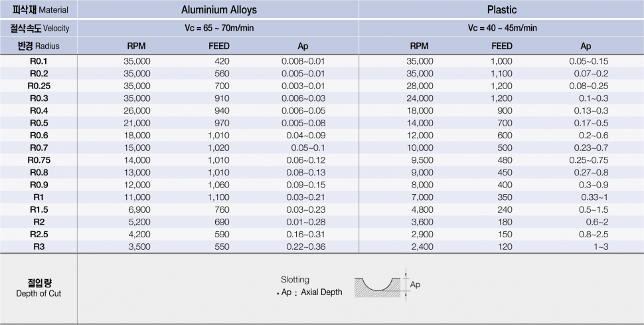Image resolution: width=644 pixels, height=325 pixels.
Task: Select the Plastic material header
Action: (x=501, y=10)
